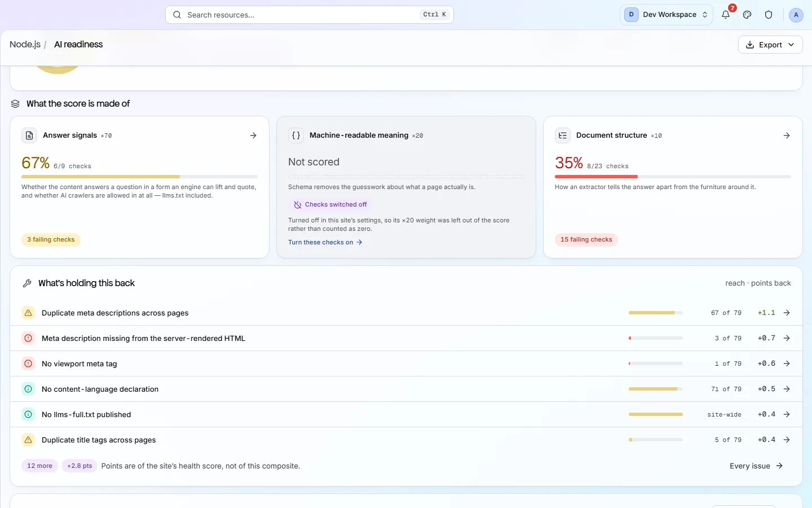
Task: Open arrow for No content-language declaration row
Action: click(x=787, y=389)
